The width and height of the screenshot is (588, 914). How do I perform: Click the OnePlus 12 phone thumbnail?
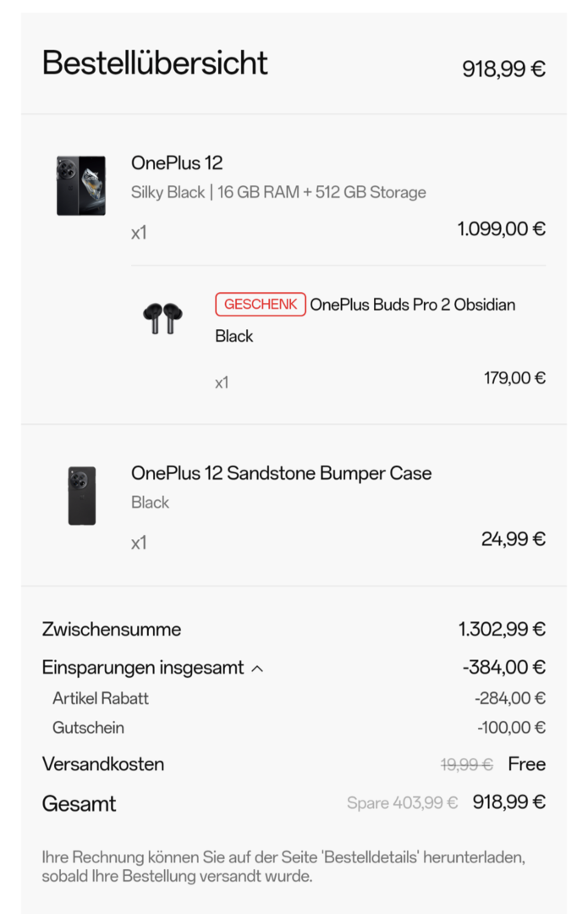coord(81,185)
